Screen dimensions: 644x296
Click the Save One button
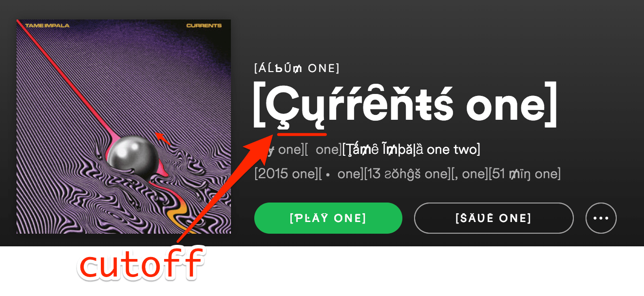tap(493, 218)
